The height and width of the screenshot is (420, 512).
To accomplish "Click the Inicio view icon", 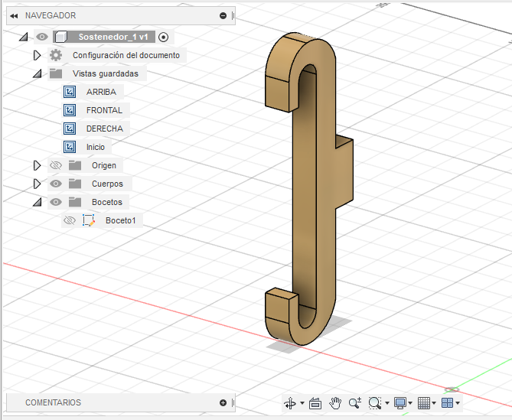I will tap(70, 147).
